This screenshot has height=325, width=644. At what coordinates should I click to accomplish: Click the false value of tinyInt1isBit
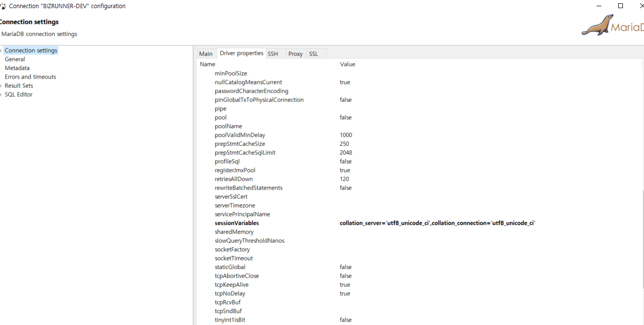point(345,320)
